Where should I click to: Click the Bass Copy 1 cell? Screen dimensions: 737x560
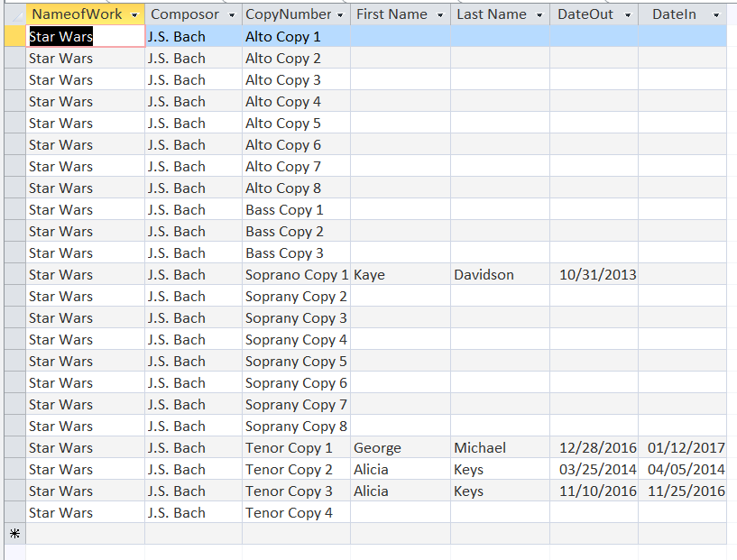point(296,209)
